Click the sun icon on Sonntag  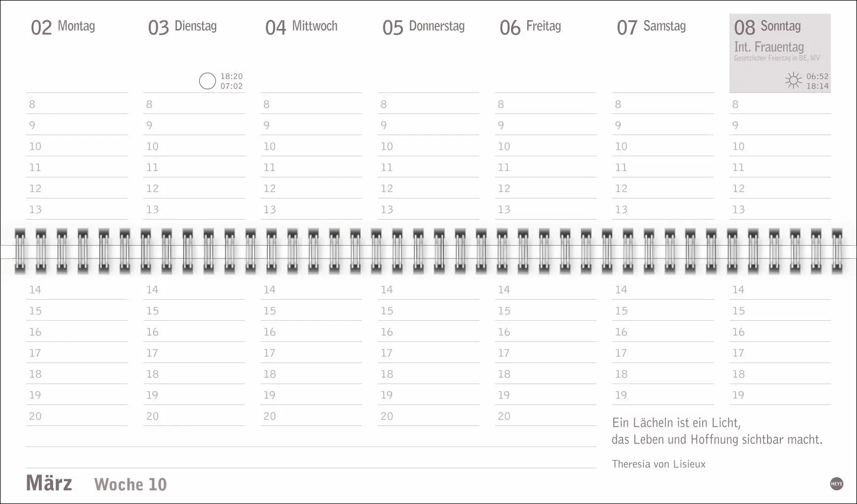pyautogui.click(x=793, y=81)
